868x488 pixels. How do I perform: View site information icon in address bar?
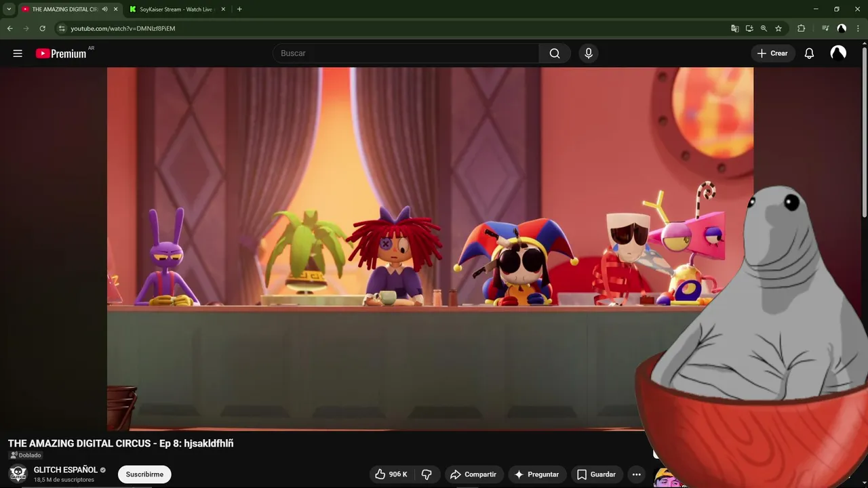61,28
